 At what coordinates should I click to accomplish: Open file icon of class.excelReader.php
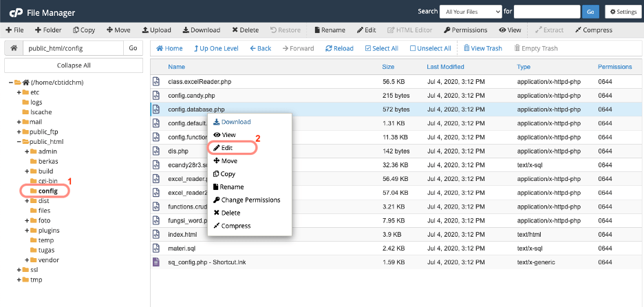point(155,81)
